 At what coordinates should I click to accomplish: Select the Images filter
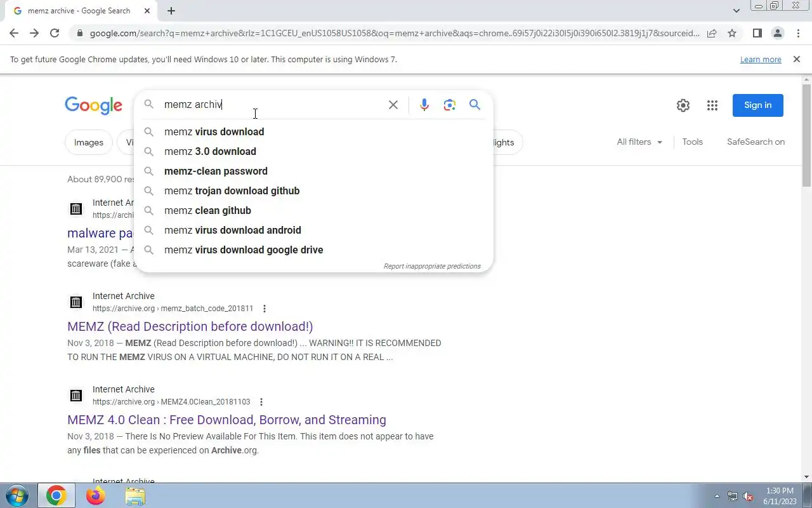(x=89, y=142)
